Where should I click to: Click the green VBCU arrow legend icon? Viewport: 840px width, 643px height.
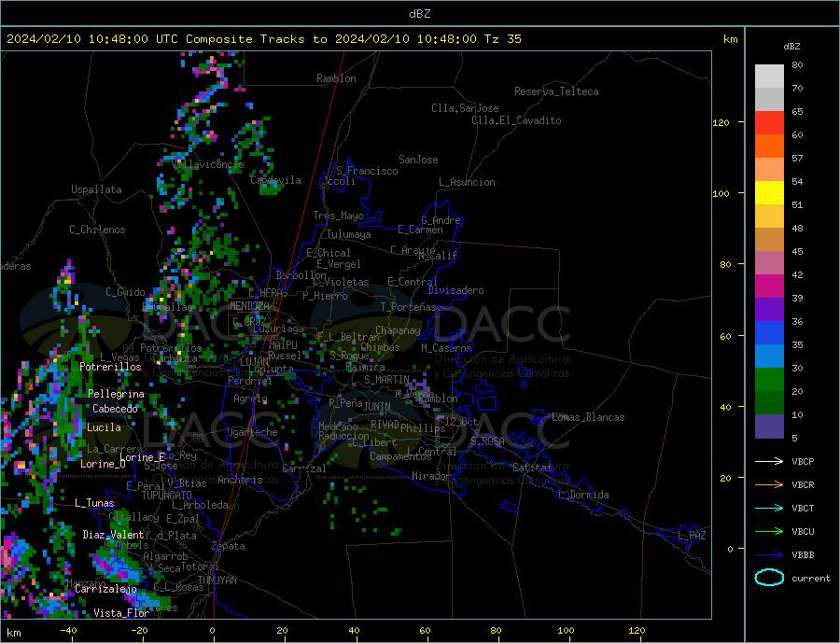pos(769,532)
